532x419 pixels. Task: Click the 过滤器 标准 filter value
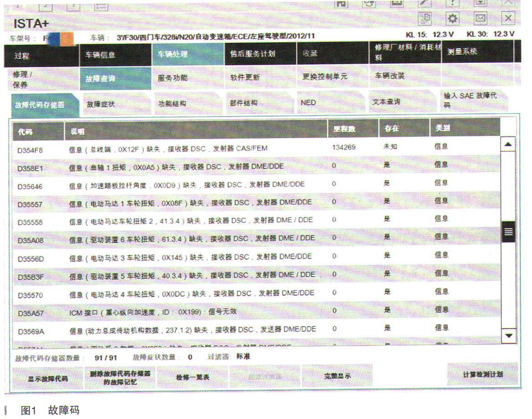point(243,356)
